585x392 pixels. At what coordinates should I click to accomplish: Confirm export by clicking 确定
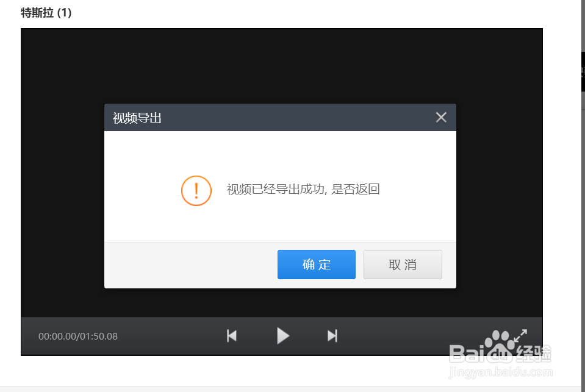click(x=316, y=265)
